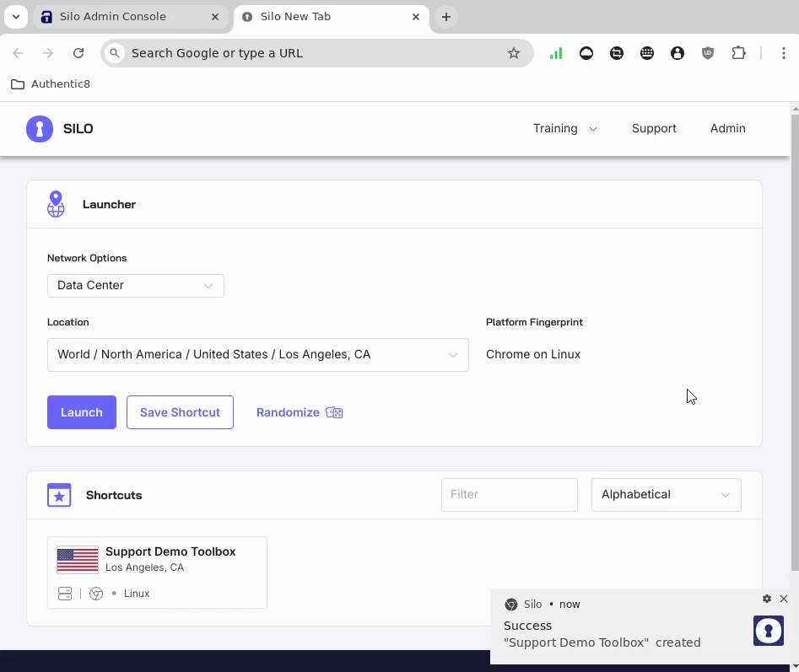Close the Silo New Tab tab
Image resolution: width=799 pixels, height=672 pixels.
click(416, 17)
